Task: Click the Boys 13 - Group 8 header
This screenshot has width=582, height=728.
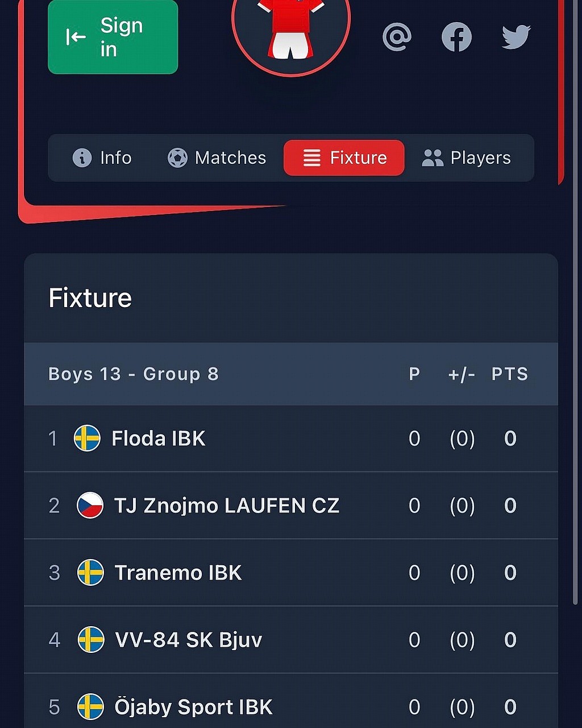Action: [134, 374]
